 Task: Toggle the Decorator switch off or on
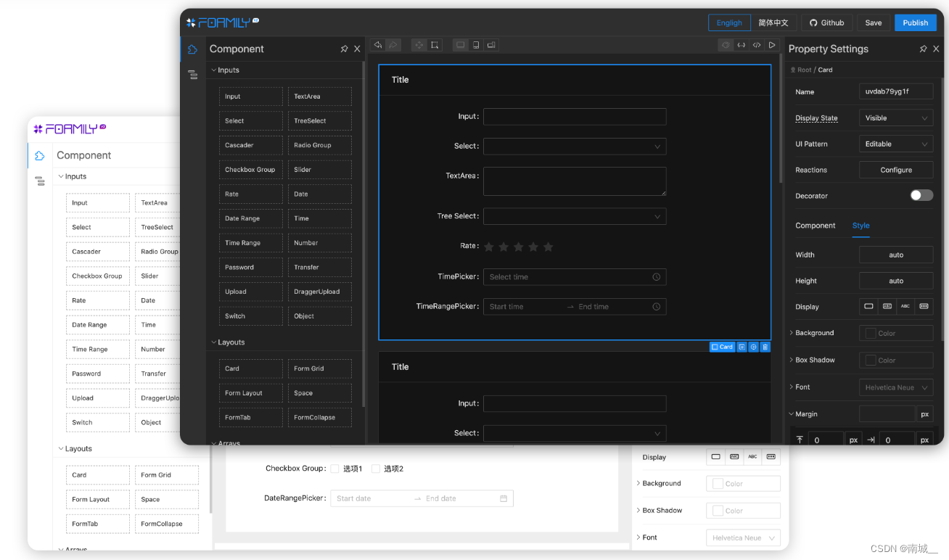click(x=921, y=195)
